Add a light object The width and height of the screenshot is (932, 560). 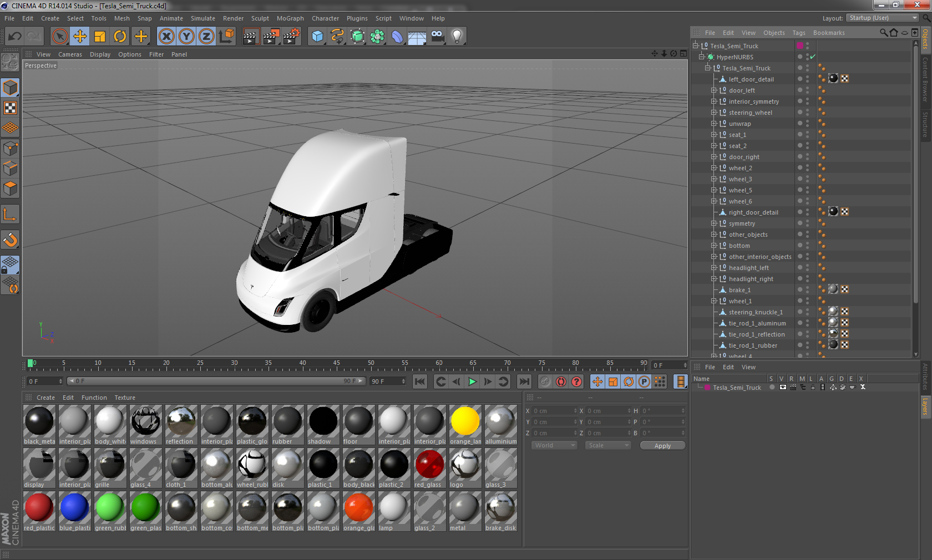[x=457, y=37]
